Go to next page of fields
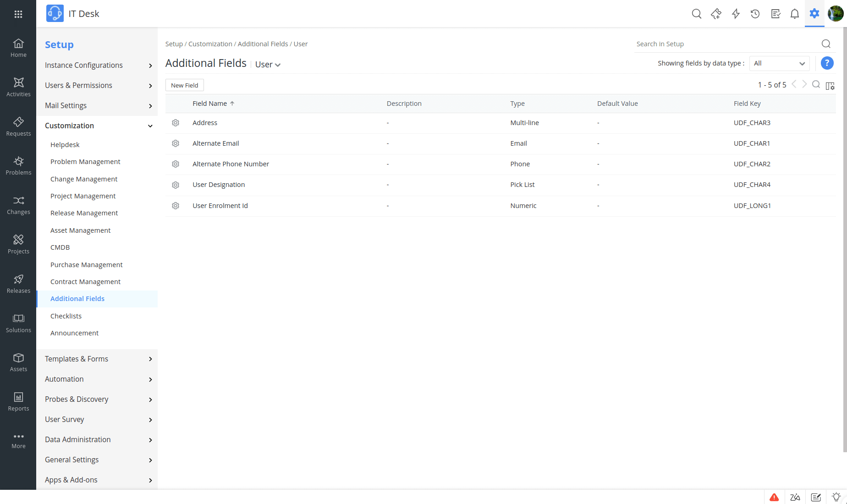The image size is (847, 504). (x=804, y=84)
